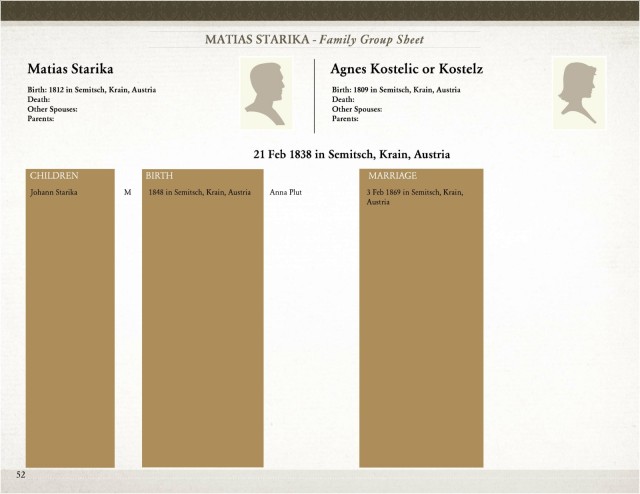Click the 21 Feb 1838 marriage date line

pos(352,154)
